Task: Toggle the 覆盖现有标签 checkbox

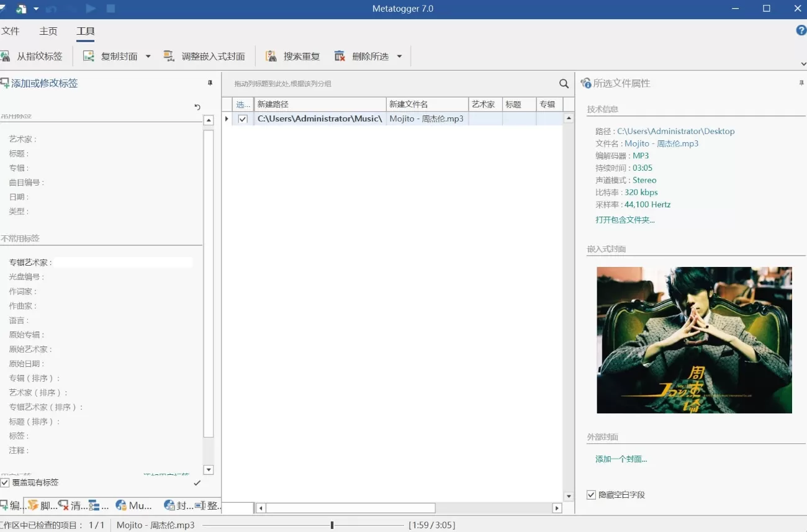Action: pos(9,482)
